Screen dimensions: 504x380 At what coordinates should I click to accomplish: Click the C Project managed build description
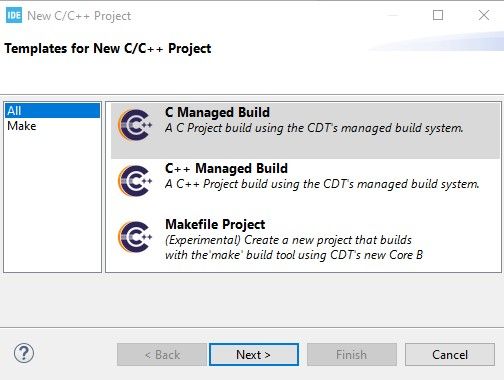click(314, 128)
